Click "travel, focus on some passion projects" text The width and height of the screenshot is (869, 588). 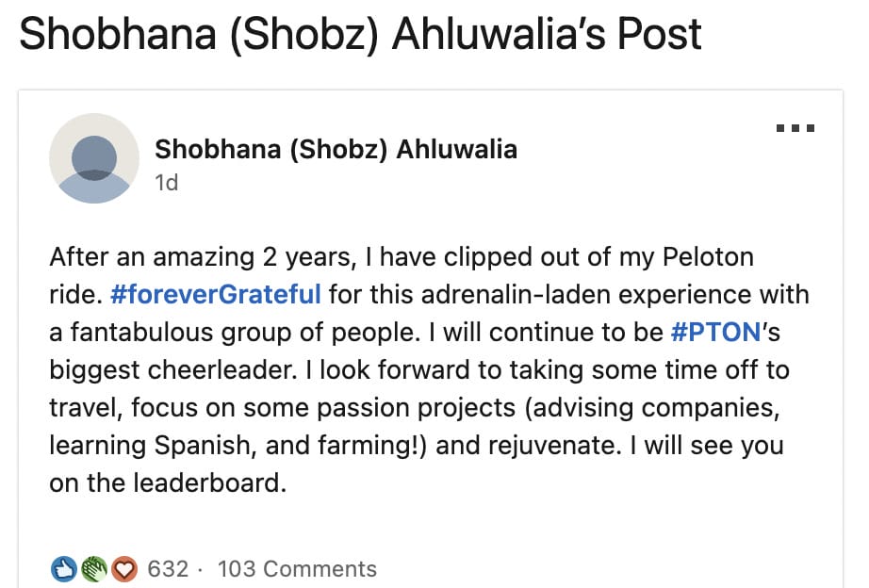(283, 408)
